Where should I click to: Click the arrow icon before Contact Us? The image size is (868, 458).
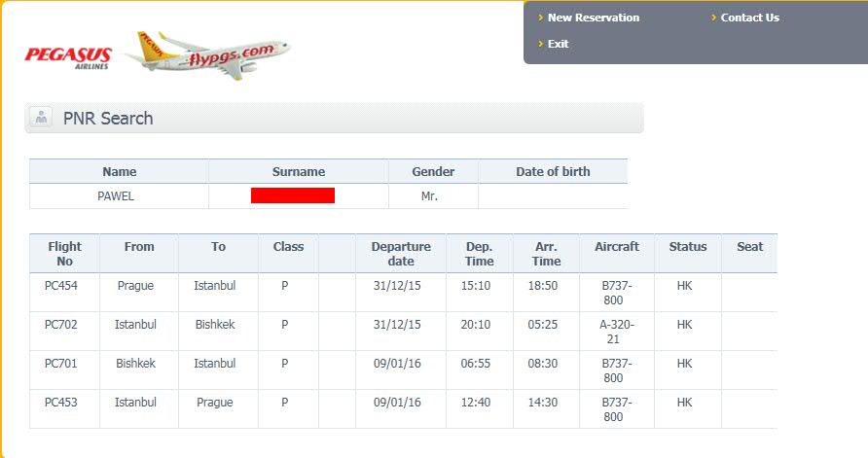713,18
